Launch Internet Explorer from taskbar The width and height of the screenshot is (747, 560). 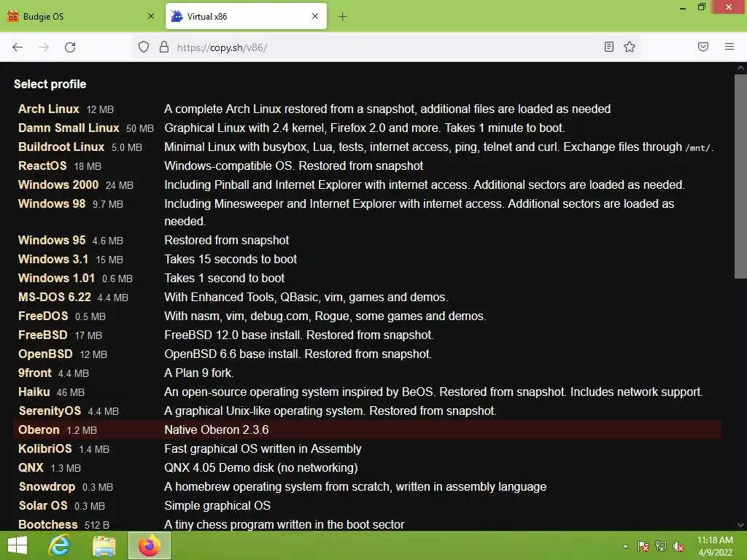click(x=60, y=545)
